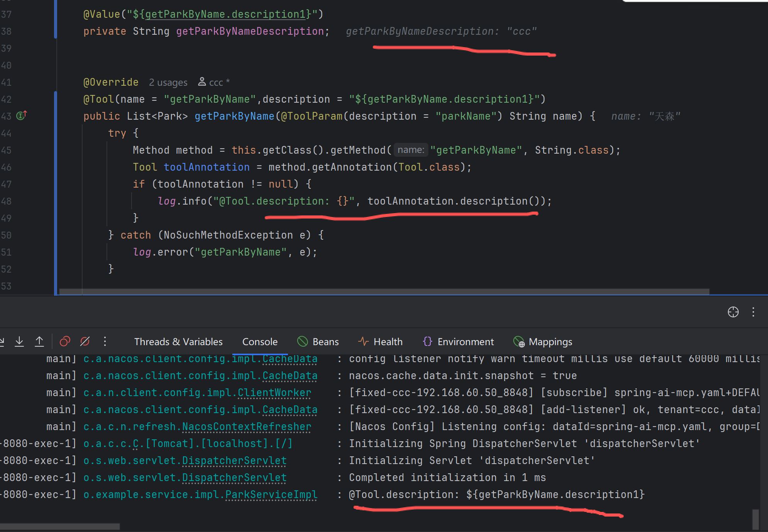Click the crosshair target icon in tool window header

tap(733, 312)
